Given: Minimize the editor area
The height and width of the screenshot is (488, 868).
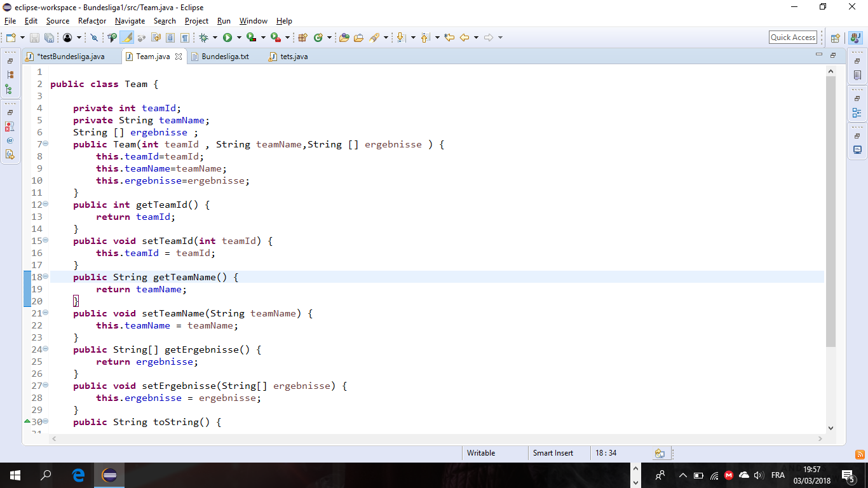Looking at the screenshot, I should point(819,55).
